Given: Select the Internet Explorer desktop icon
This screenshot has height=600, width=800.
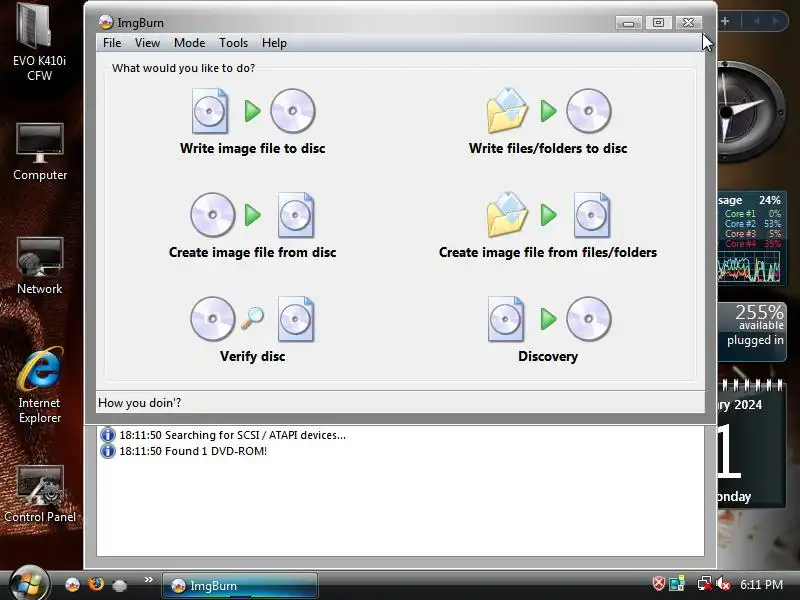Looking at the screenshot, I should point(40,385).
